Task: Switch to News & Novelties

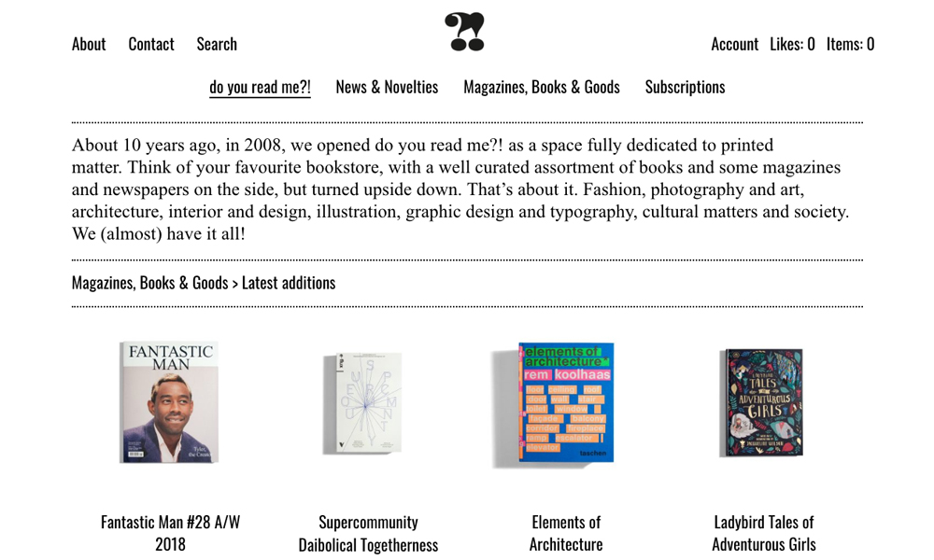Action: coord(387,87)
